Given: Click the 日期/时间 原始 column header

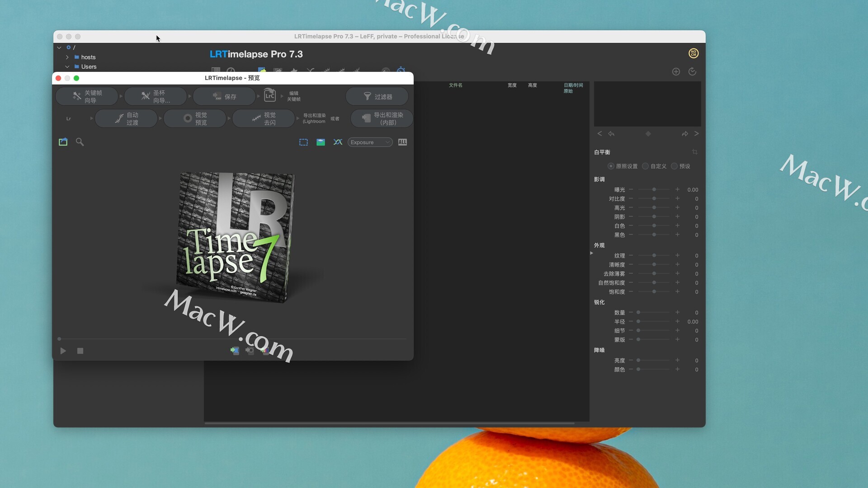Looking at the screenshot, I should 573,88.
